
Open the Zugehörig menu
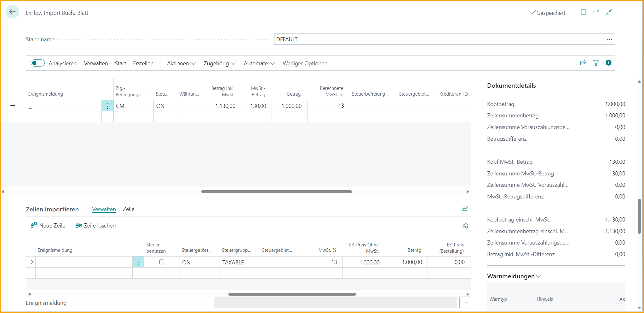220,63
